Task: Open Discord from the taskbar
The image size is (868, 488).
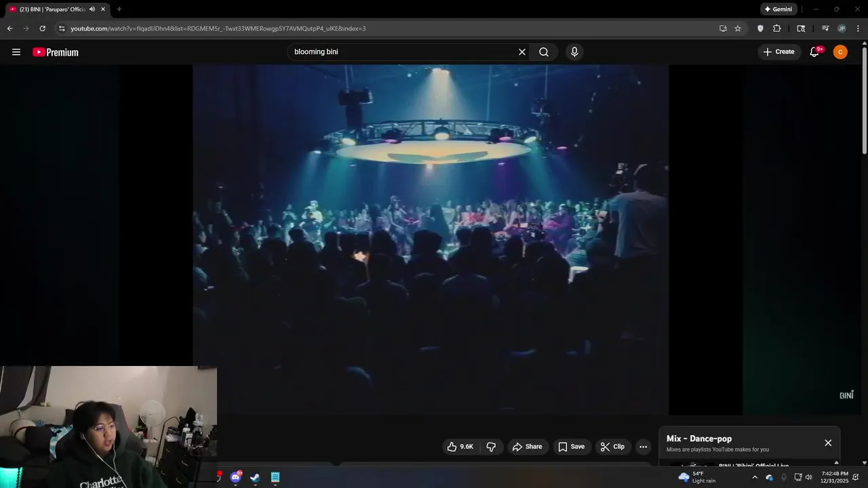Action: 235,477
